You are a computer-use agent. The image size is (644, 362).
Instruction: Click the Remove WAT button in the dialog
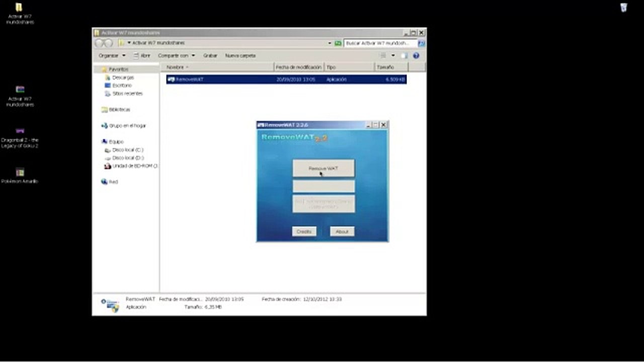click(324, 168)
